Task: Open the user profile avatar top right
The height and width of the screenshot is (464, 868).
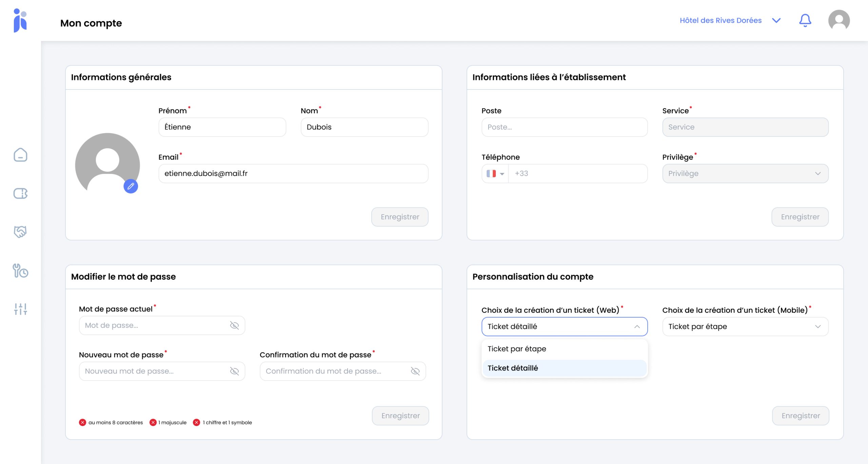Action: tap(839, 20)
